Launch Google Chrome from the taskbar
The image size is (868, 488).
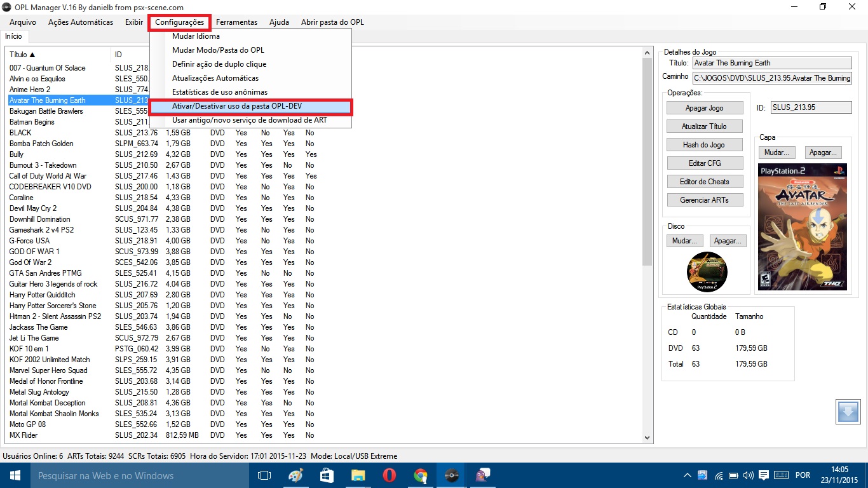(420, 475)
